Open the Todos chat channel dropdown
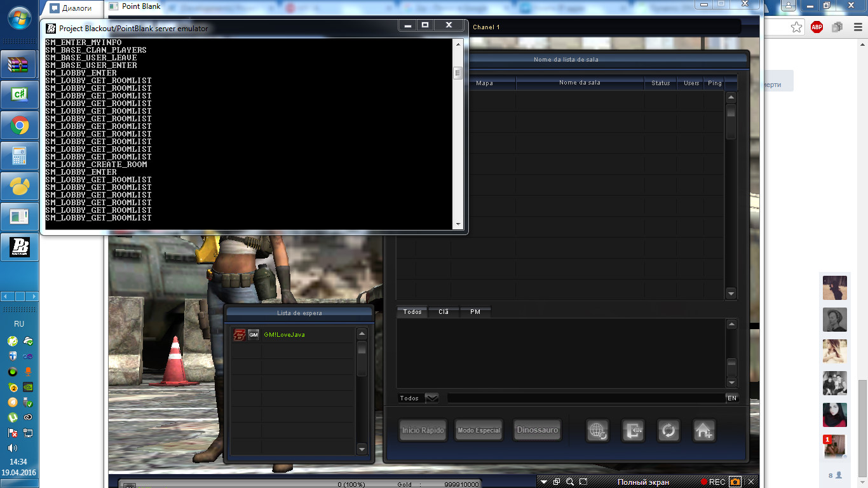 pos(432,398)
